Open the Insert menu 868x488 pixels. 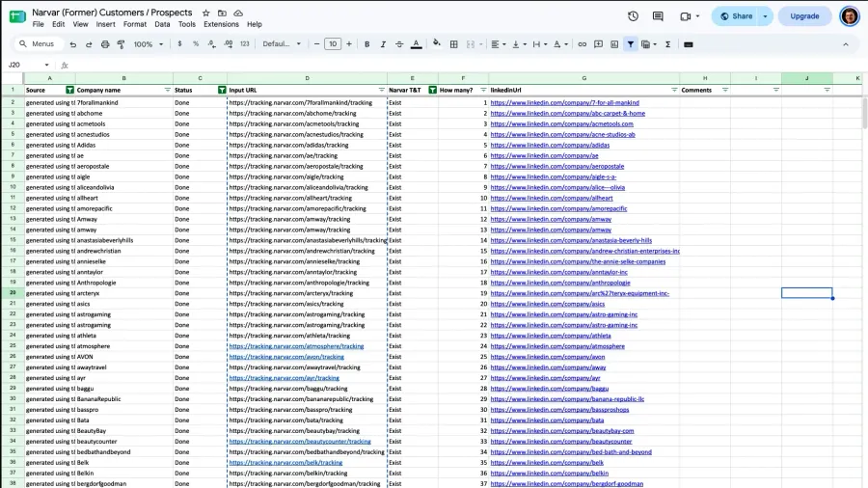click(x=105, y=24)
